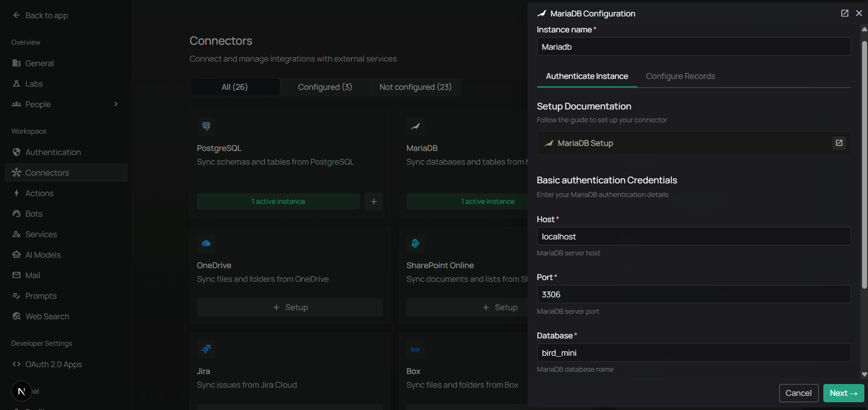Click the Box logo icon

(x=416, y=349)
